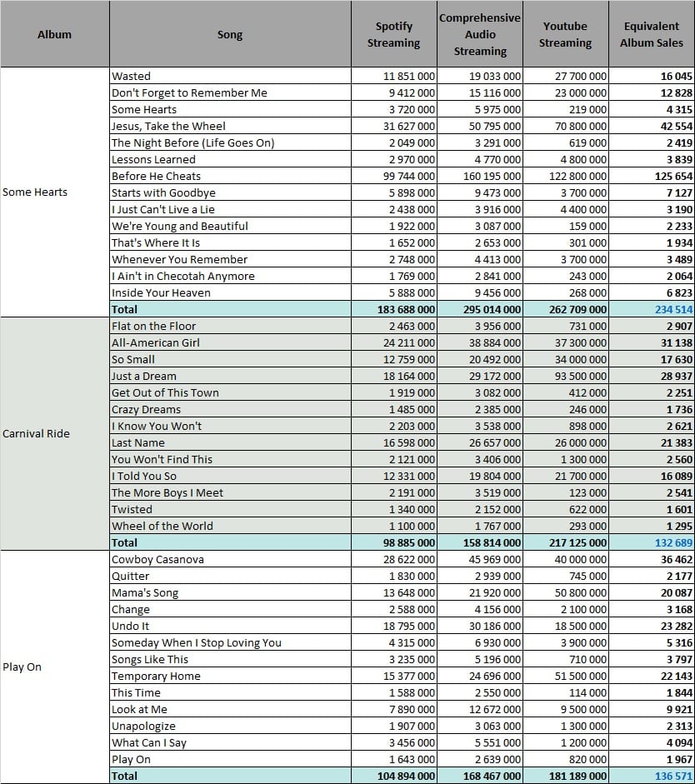Click the Album column header
The height and width of the screenshot is (784, 695).
pos(54,34)
